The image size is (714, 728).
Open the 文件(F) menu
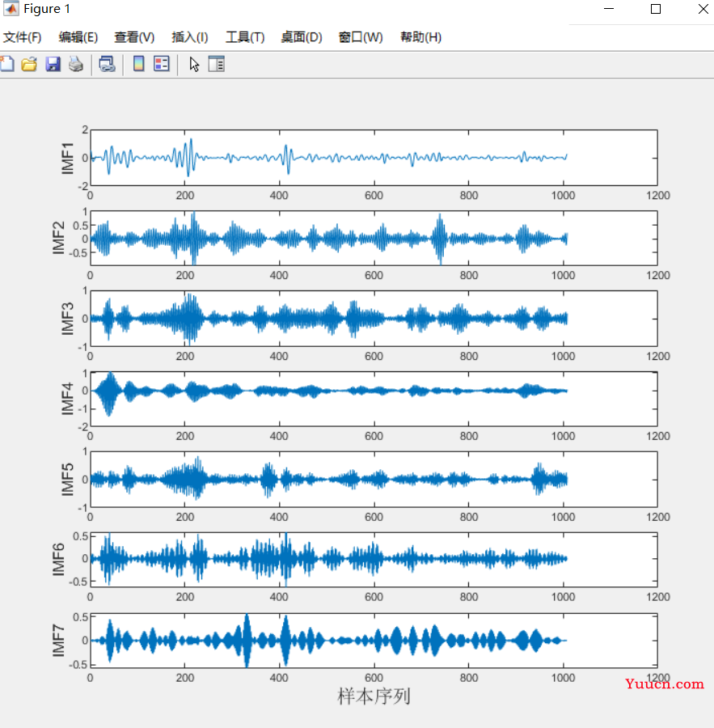click(23, 37)
